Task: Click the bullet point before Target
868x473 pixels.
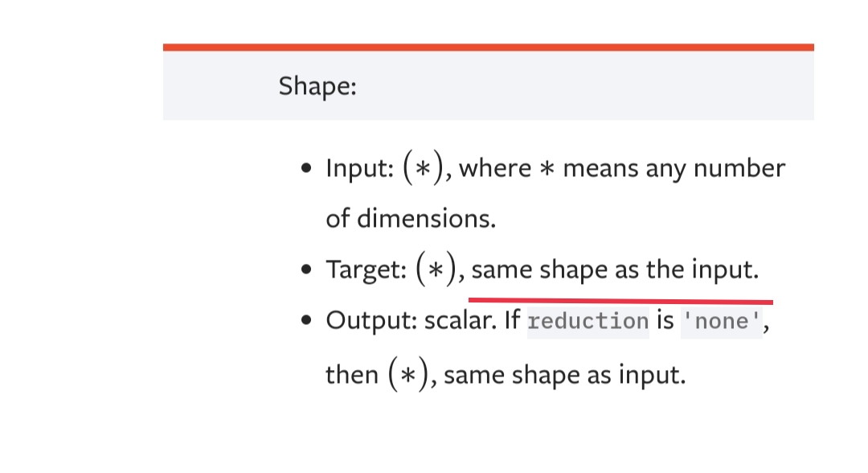Action: 305,271
